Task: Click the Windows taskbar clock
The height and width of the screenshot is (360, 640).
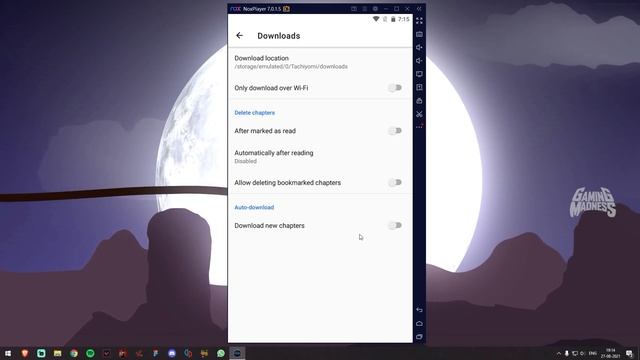Action: coord(611,353)
